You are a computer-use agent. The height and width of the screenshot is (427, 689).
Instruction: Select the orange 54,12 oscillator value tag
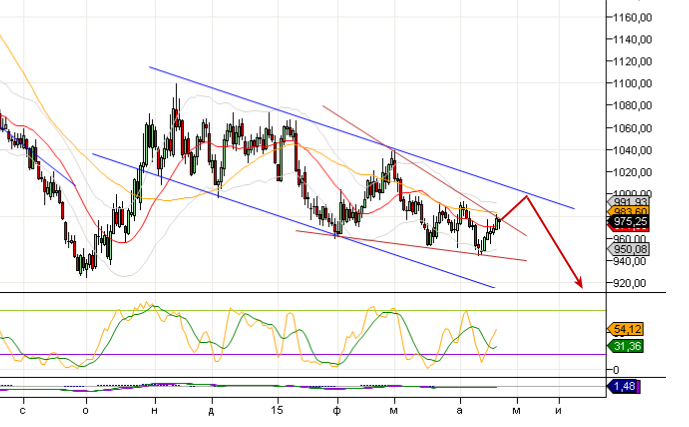tap(627, 328)
